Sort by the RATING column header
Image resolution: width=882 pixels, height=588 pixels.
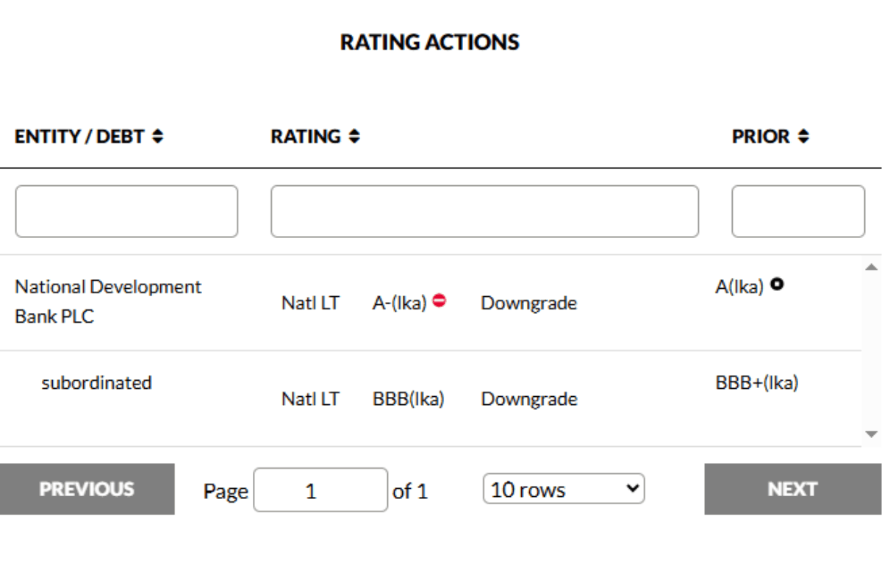tap(306, 137)
